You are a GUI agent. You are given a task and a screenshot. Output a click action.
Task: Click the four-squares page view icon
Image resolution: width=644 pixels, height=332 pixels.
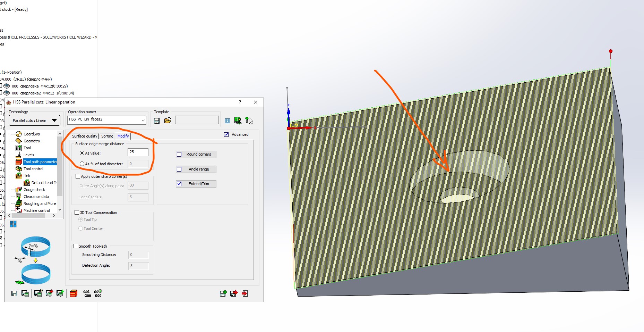[x=13, y=224]
